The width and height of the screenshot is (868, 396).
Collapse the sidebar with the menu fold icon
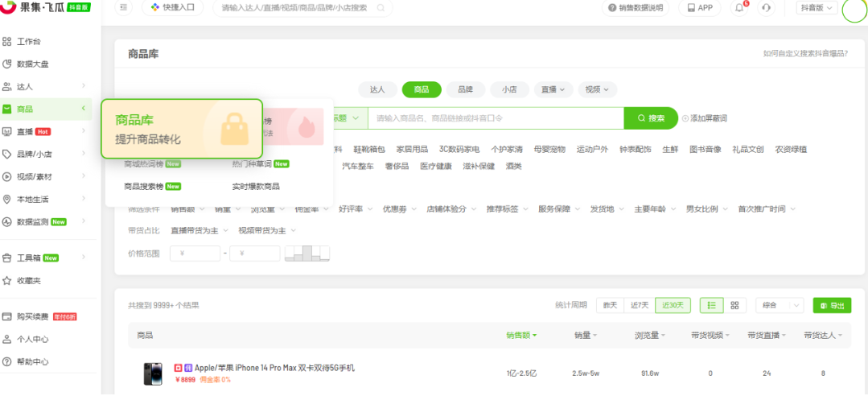point(123,8)
